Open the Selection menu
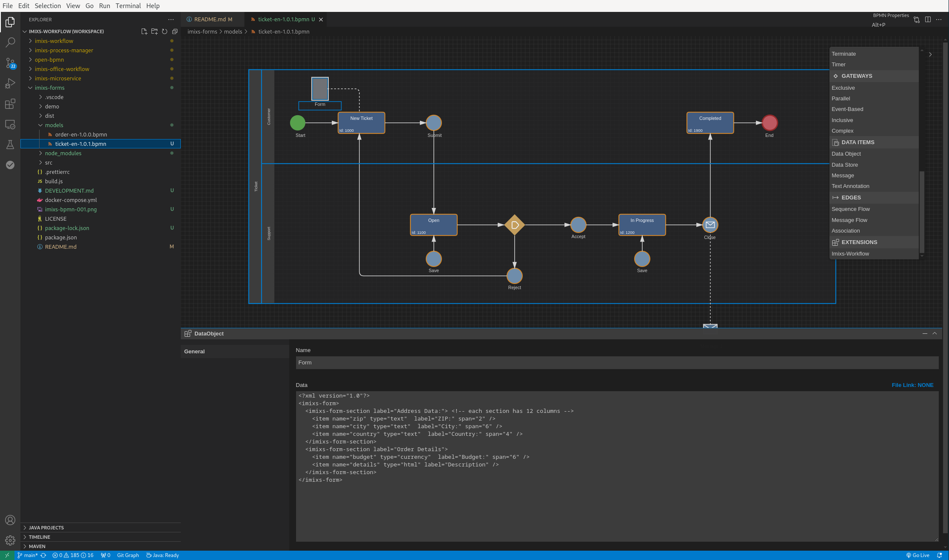949x560 pixels. coord(48,6)
